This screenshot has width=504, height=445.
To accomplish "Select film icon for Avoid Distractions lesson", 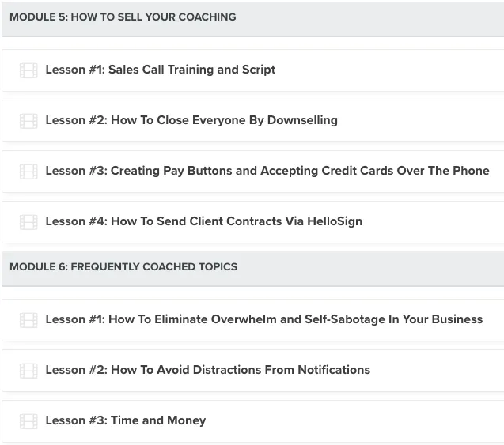I will click(x=28, y=371).
